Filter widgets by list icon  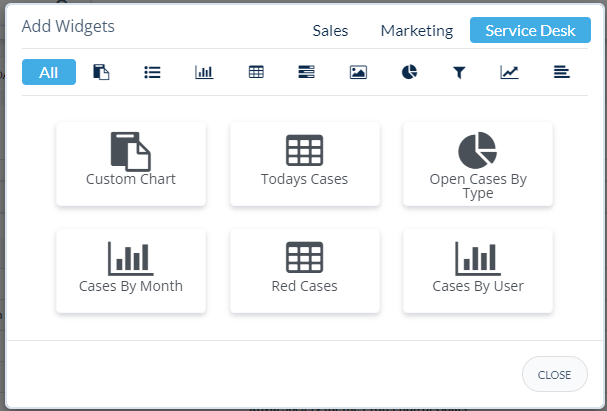(x=152, y=72)
